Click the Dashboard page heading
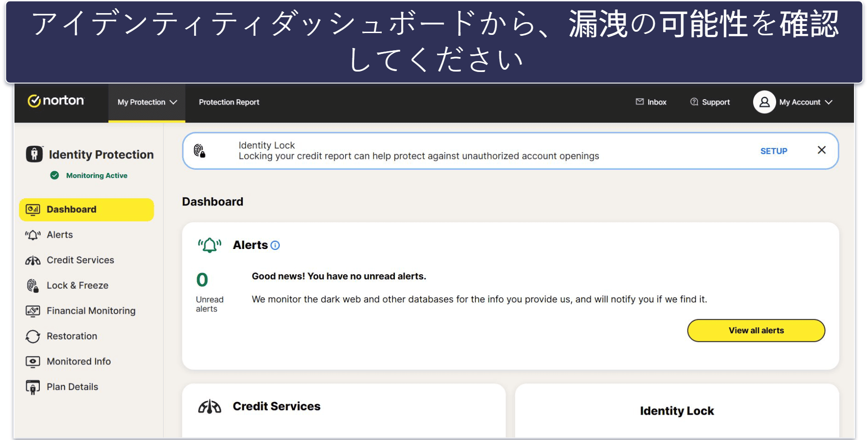 click(213, 202)
